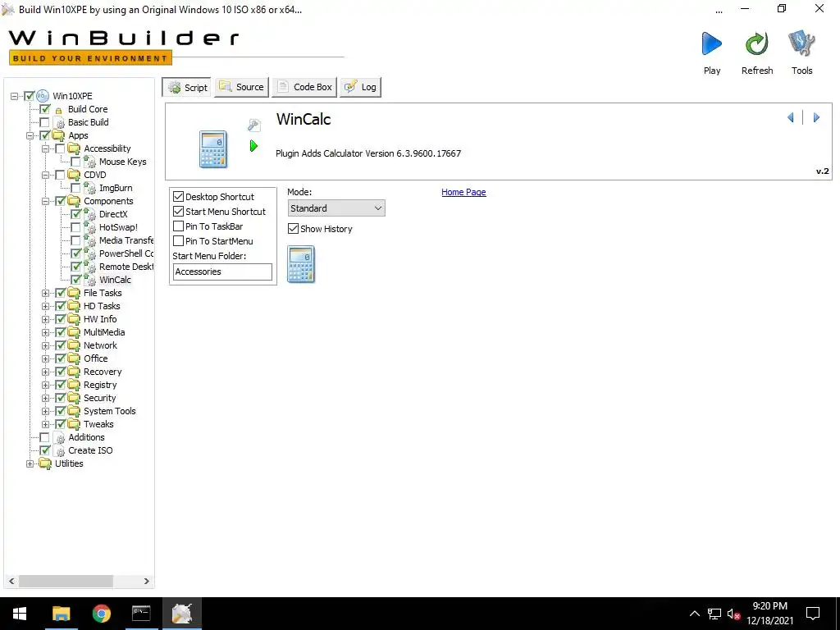The width and height of the screenshot is (840, 630).
Task: Check the Additions checkbox
Action: tap(44, 438)
